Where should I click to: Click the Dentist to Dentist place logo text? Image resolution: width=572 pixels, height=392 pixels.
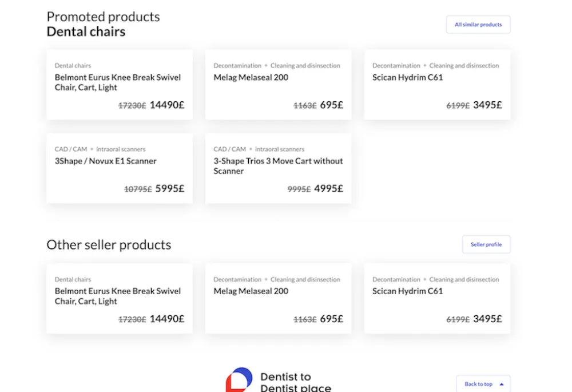point(296,382)
